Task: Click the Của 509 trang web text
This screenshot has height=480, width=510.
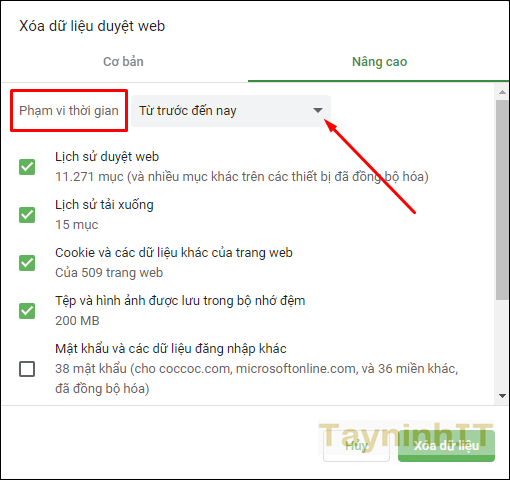Action: coord(109,273)
